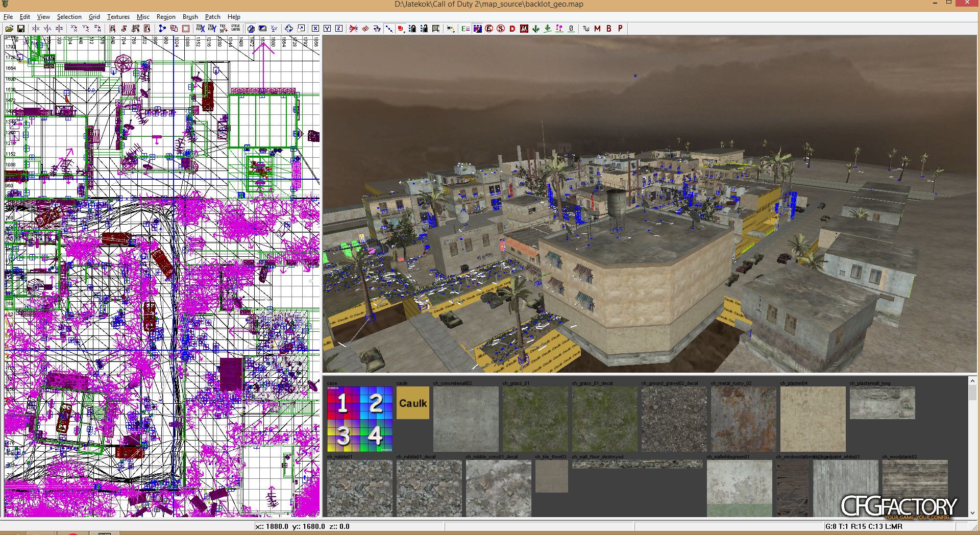Toggle the XYZ view cycle icon
Viewport: 980px width, 535px height.
tap(274, 29)
